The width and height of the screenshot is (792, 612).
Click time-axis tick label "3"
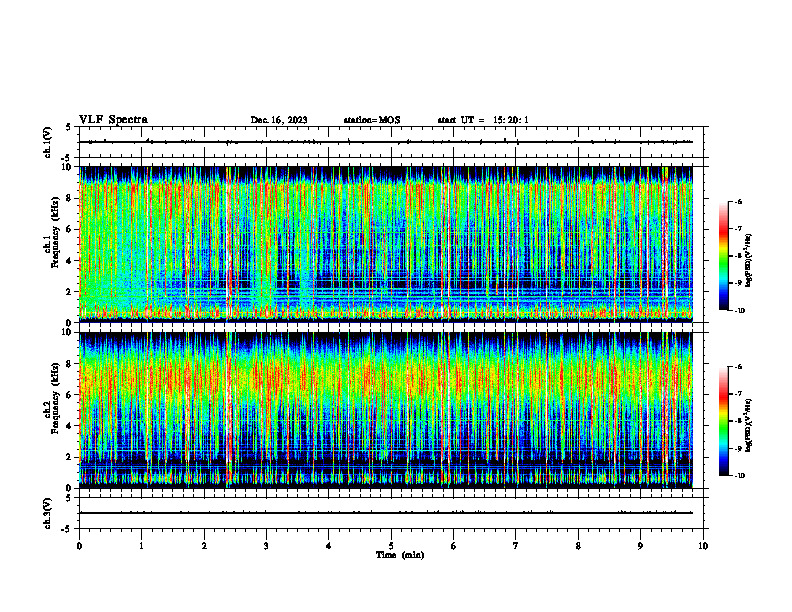[x=266, y=546]
